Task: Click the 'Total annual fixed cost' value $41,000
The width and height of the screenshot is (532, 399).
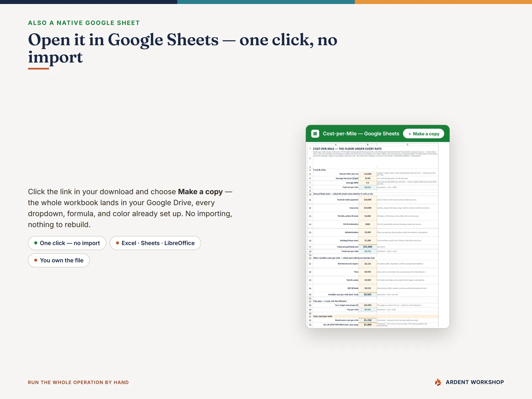Action: coord(367,247)
